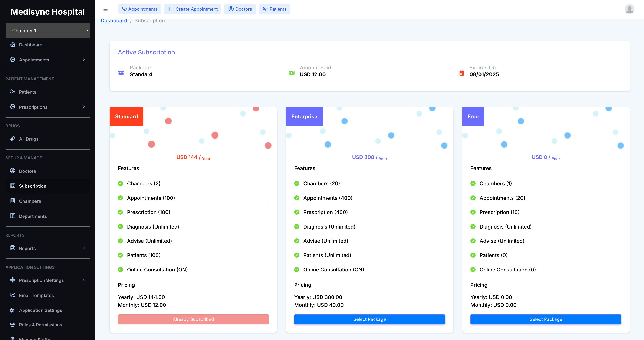The image size is (644, 340).
Task: Open the Subscription sidebar menu item
Action: coord(33,186)
